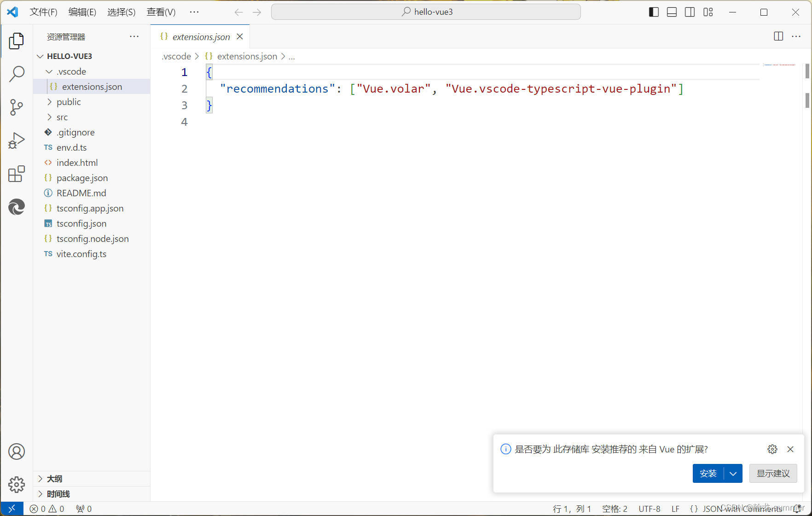Toggle the secondary sidebar visibility
This screenshot has width=812, height=516.
(690, 12)
